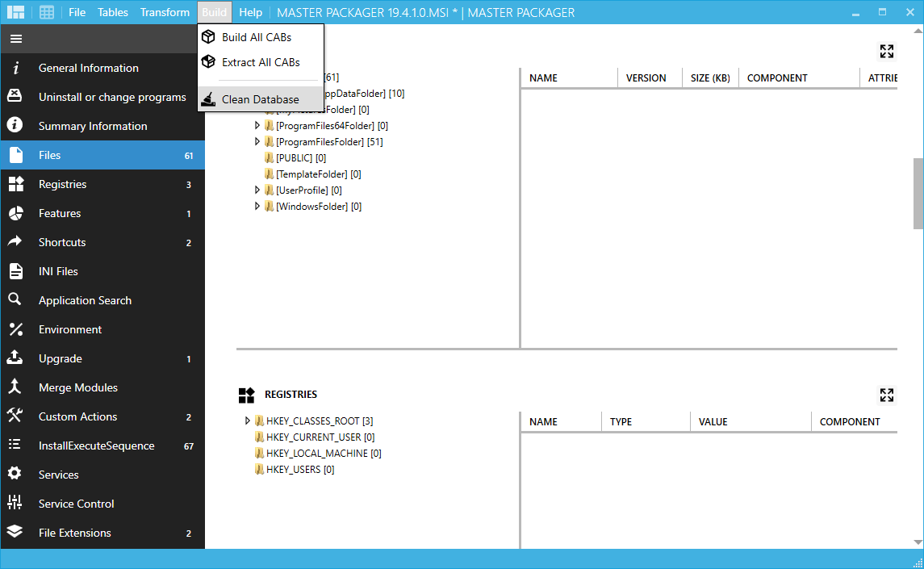The image size is (924, 569).
Task: Select the [TemplateFolder] folder
Action: 313,174
